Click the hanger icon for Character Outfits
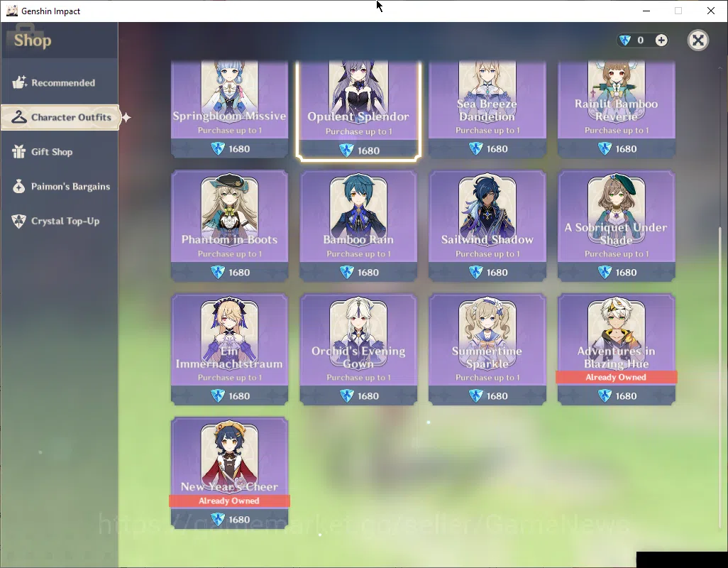 coord(19,117)
